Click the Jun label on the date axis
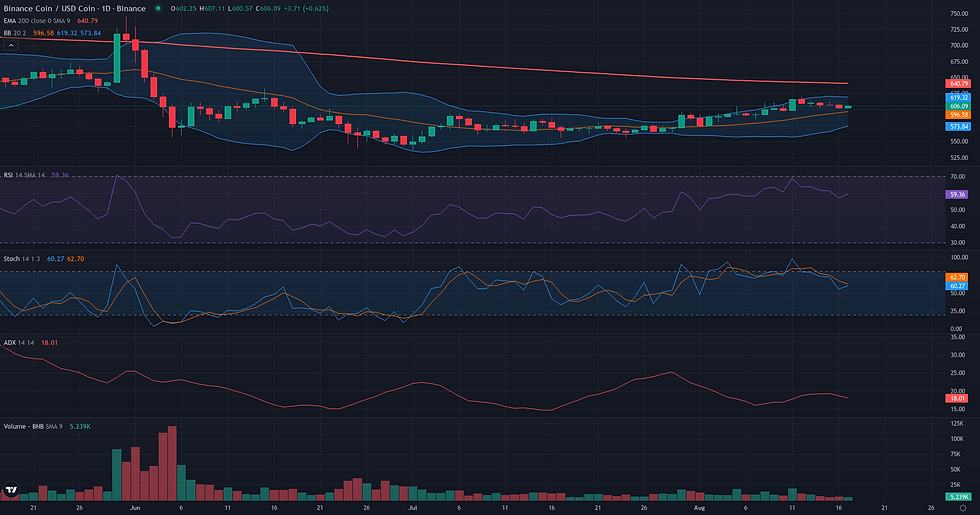980x515 pixels. click(x=134, y=508)
